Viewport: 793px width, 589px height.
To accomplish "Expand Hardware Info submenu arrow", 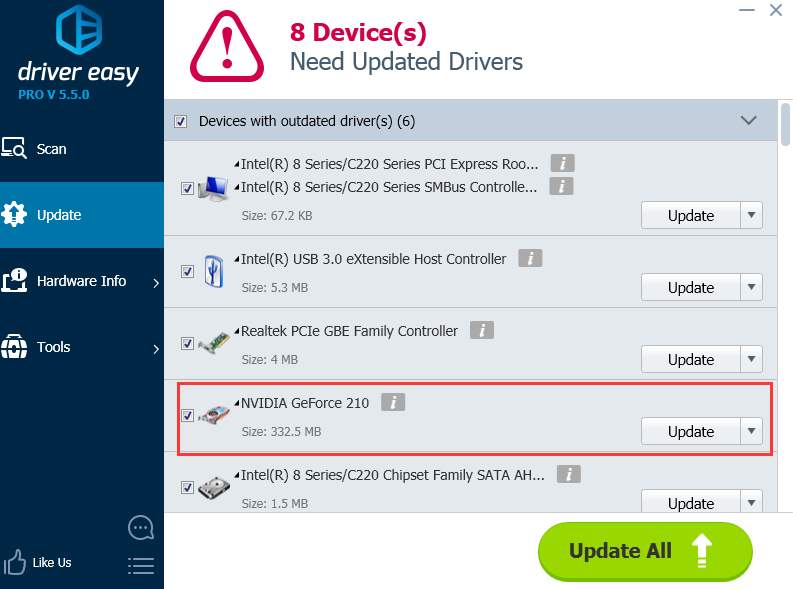I will (x=156, y=283).
